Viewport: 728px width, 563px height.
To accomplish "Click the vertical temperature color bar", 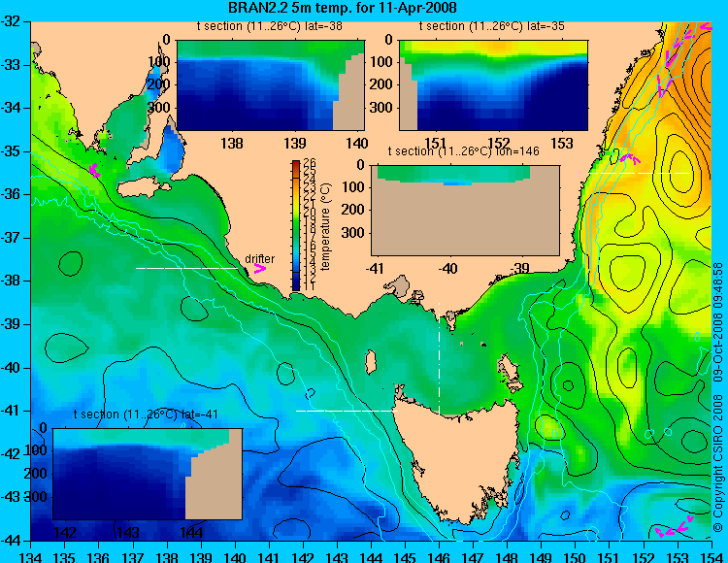I will pos(296,225).
